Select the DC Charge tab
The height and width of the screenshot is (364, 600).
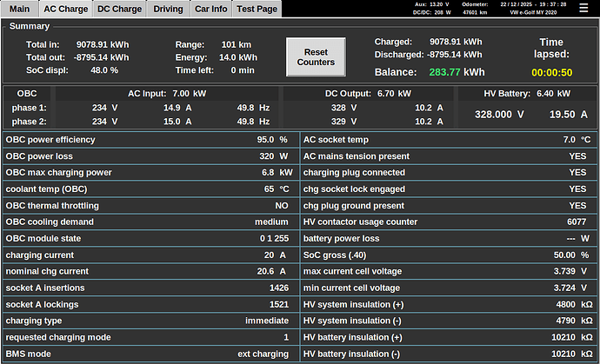tap(119, 9)
